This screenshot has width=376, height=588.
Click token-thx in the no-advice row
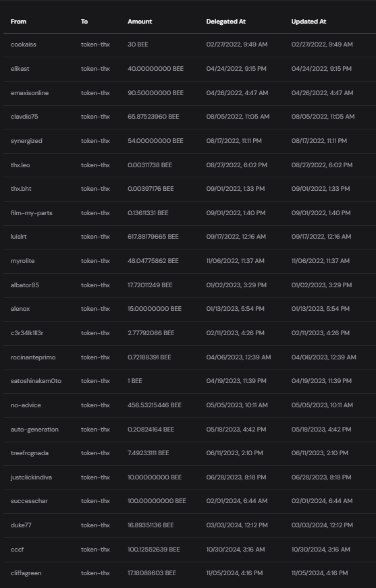95,405
